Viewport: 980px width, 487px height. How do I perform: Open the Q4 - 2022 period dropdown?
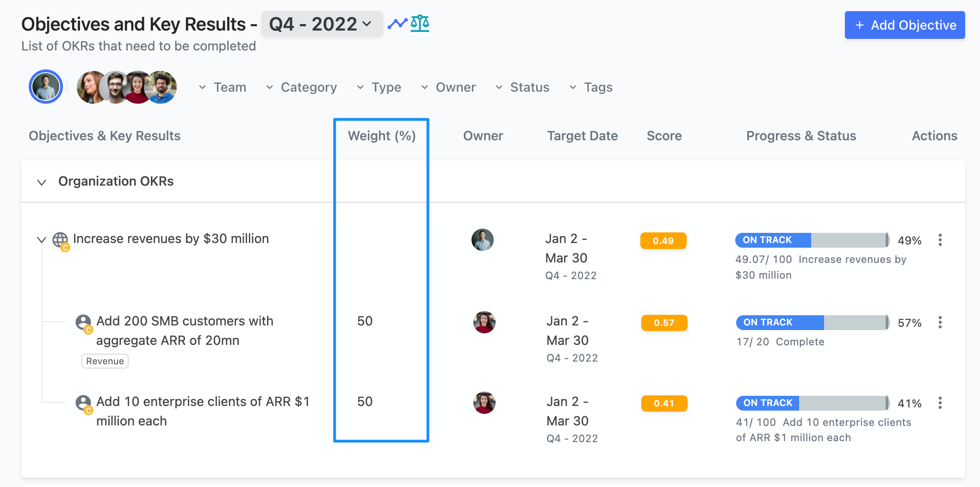[322, 24]
